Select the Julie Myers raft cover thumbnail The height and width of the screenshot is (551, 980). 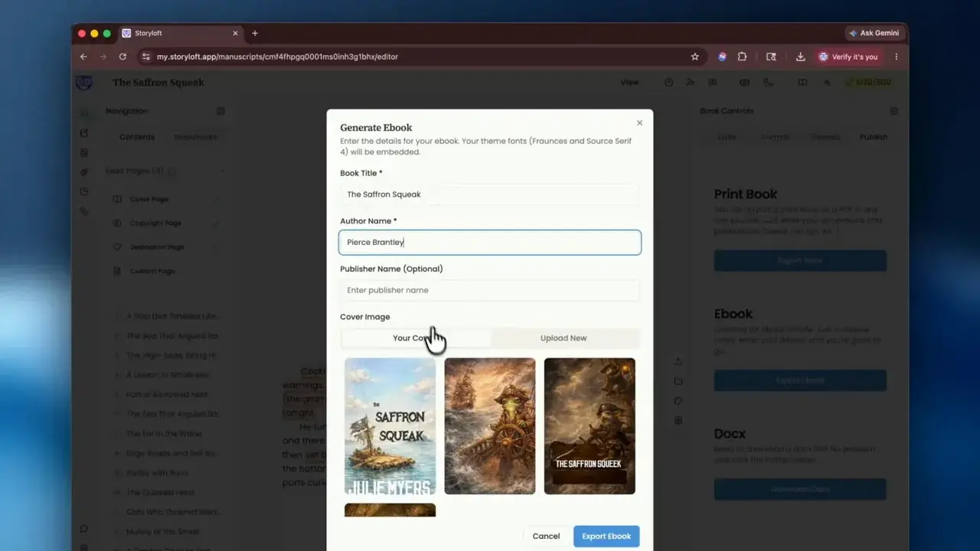(390, 426)
